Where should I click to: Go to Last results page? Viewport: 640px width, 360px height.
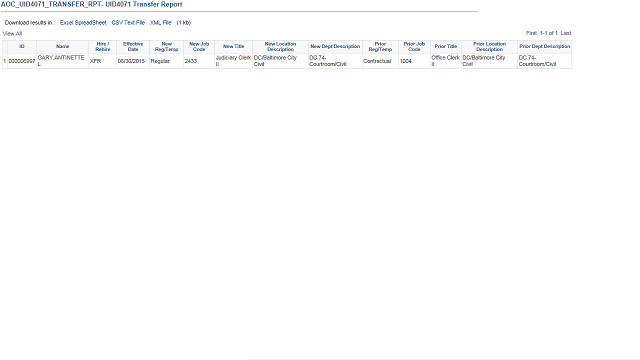[566, 33]
